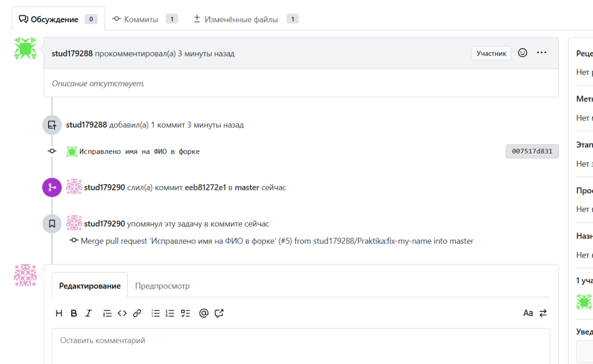Switch to the Коммиты tab
593x364 pixels.
(141, 19)
